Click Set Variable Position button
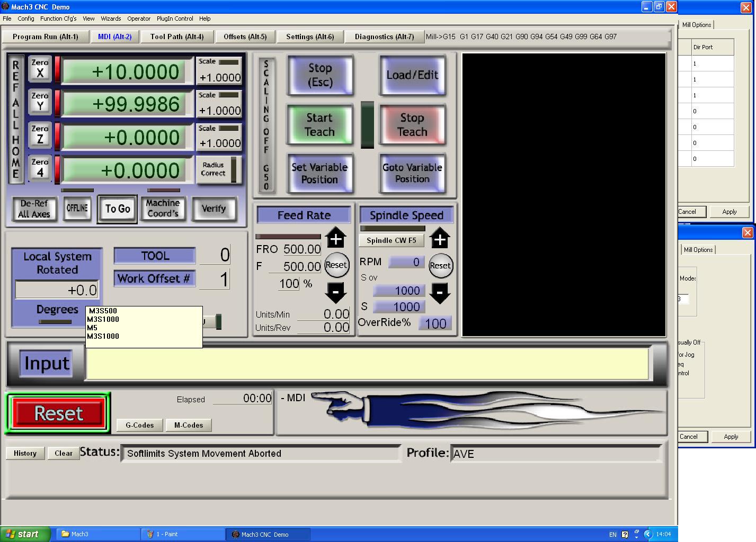756x542 pixels. coord(319,174)
